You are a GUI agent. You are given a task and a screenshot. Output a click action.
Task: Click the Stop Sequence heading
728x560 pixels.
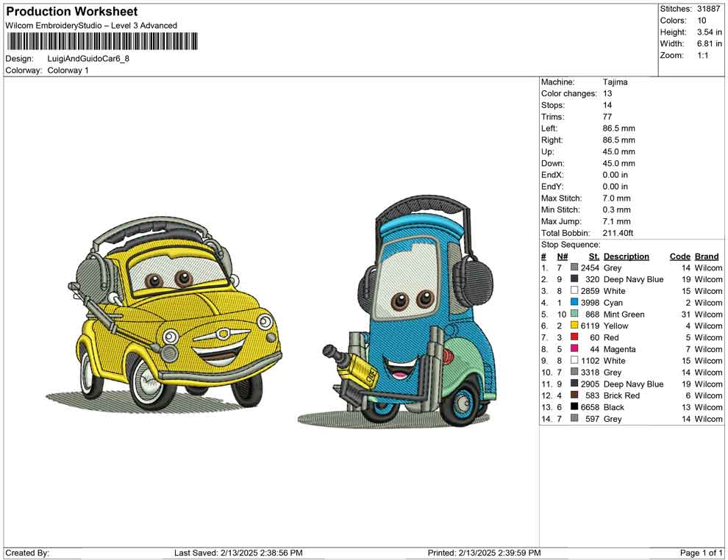click(x=571, y=245)
